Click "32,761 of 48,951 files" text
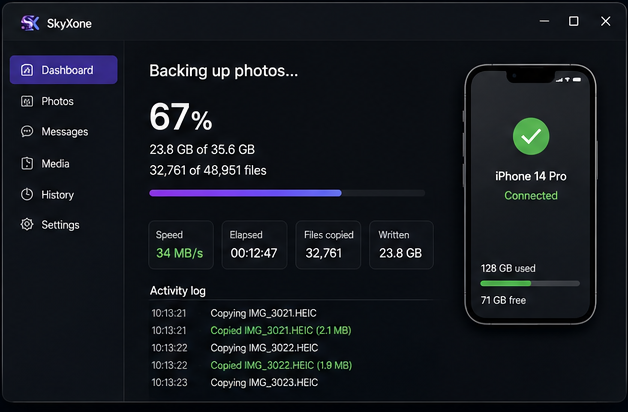This screenshot has height=412, width=628. (208, 170)
